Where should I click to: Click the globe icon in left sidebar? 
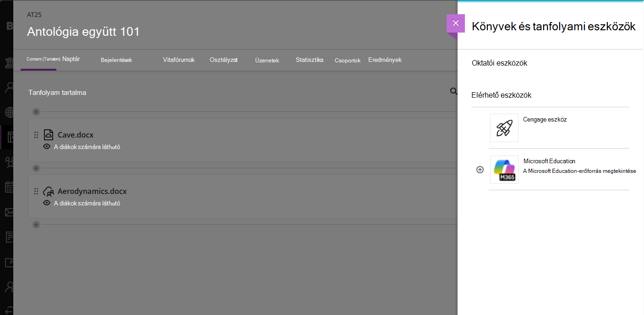pyautogui.click(x=9, y=112)
